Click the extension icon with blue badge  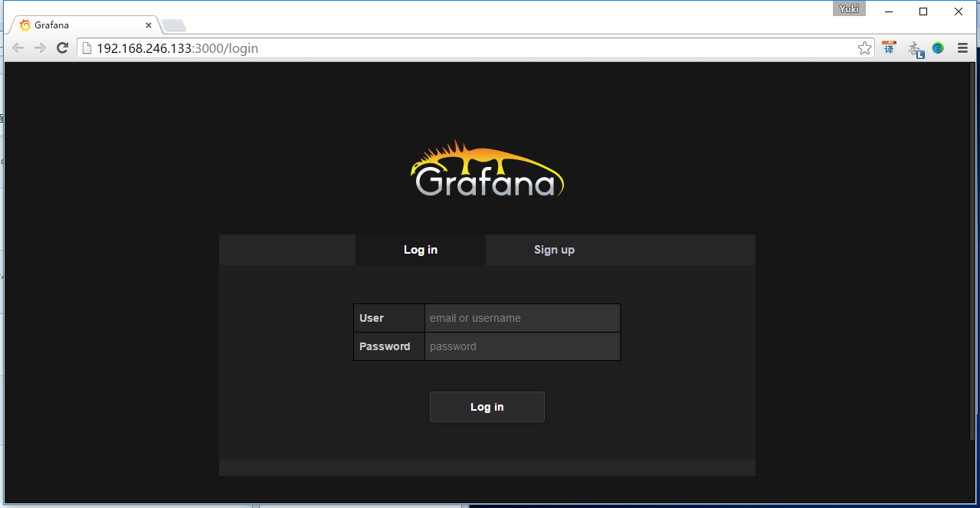pos(916,49)
